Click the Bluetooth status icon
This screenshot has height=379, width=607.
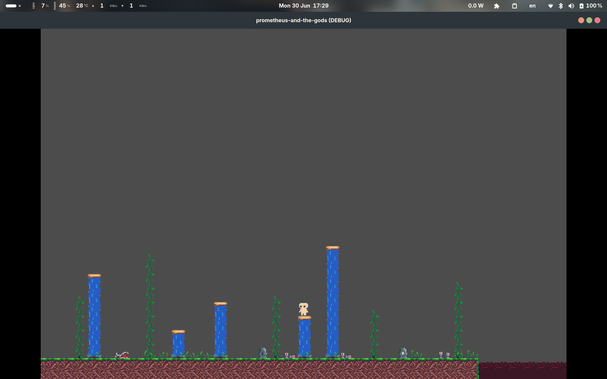coord(561,6)
